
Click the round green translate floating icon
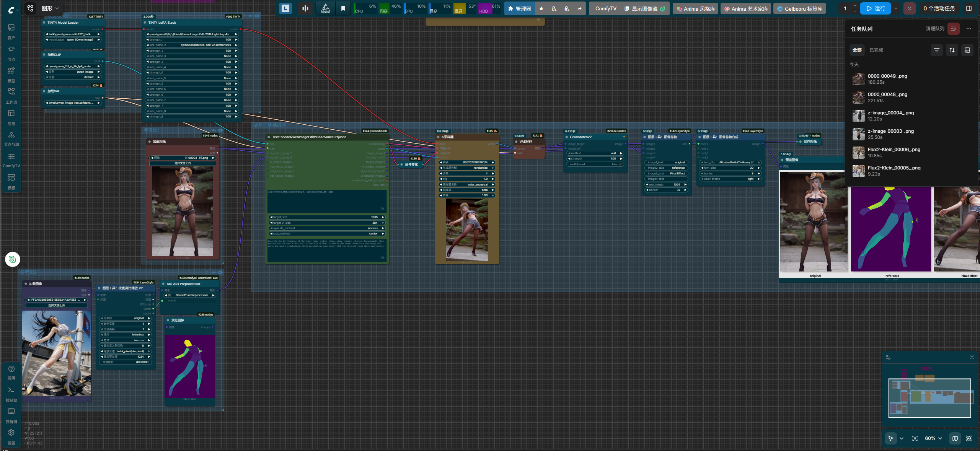point(12,259)
